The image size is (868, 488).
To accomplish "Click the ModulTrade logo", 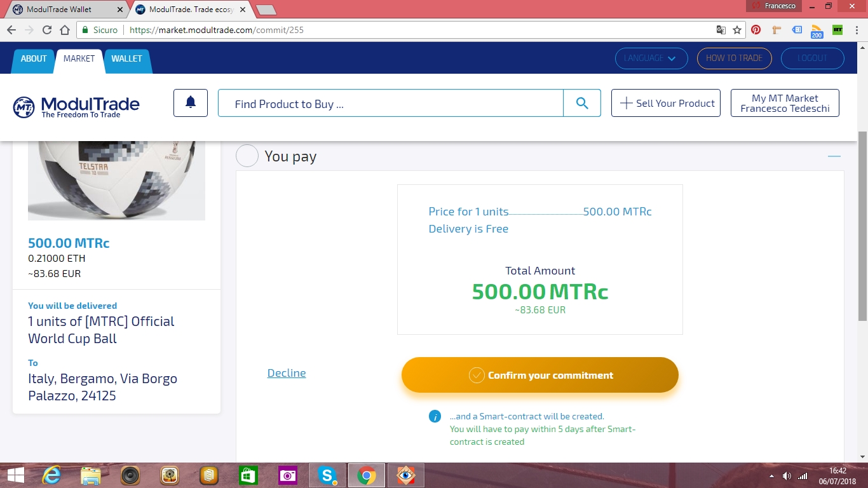I will point(76,107).
